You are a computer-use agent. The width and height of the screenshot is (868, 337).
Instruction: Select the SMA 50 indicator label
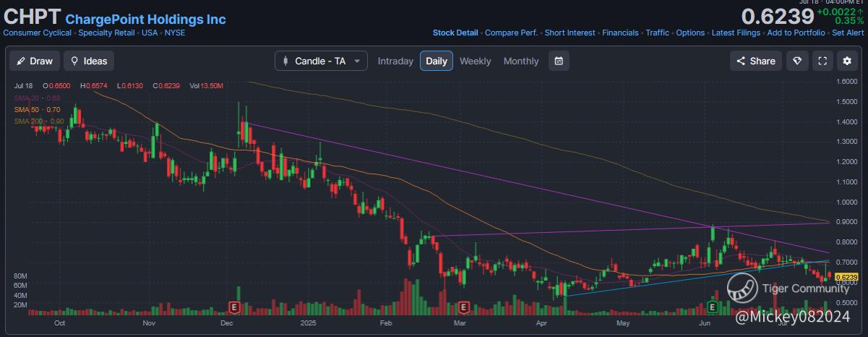point(37,109)
